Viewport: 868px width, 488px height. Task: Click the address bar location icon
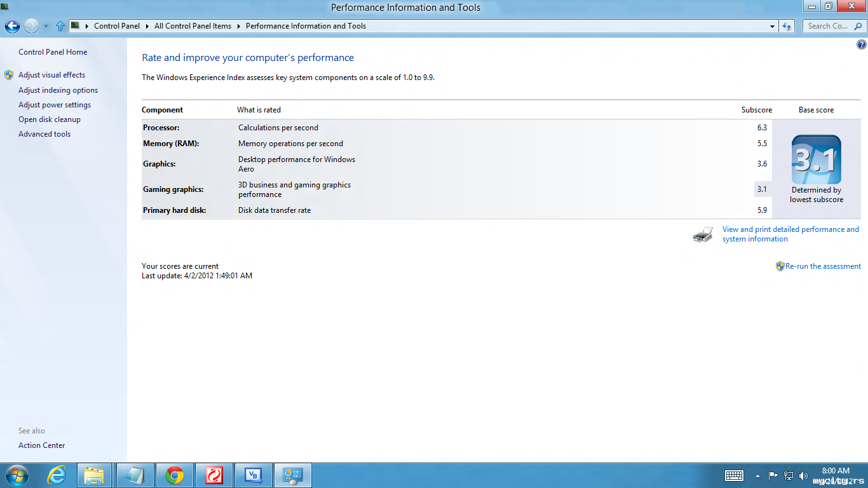coord(76,26)
